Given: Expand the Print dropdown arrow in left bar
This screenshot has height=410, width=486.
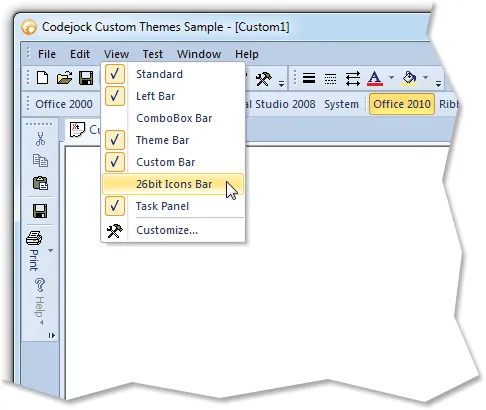Looking at the screenshot, I should coord(51,250).
